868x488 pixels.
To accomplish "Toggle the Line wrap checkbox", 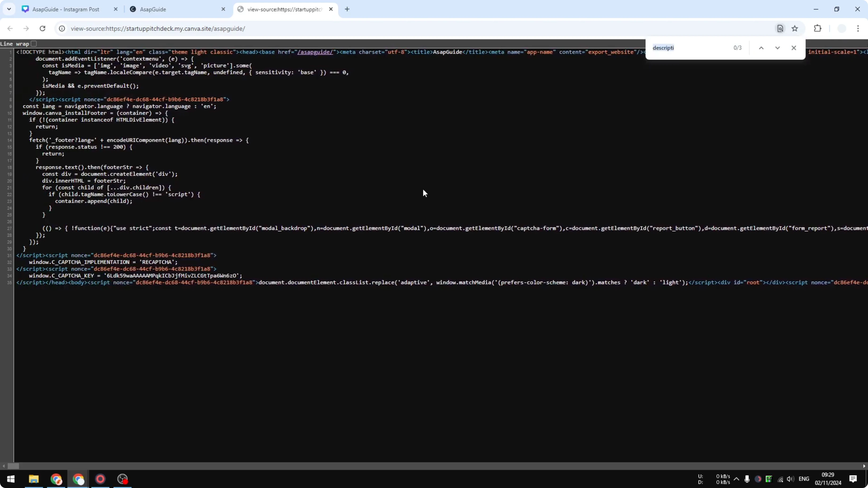I will [34, 44].
